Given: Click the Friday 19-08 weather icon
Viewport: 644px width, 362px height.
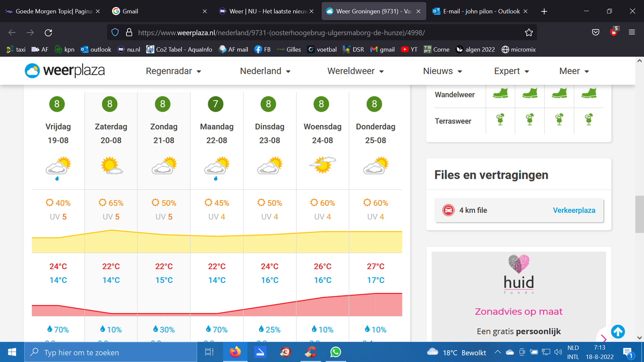Looking at the screenshot, I should click(x=58, y=167).
